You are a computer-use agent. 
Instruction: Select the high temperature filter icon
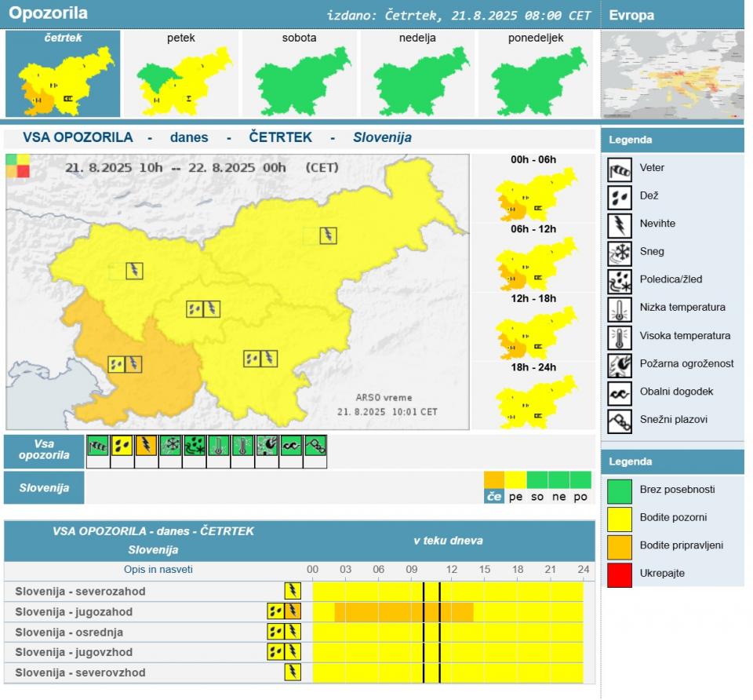(243, 446)
